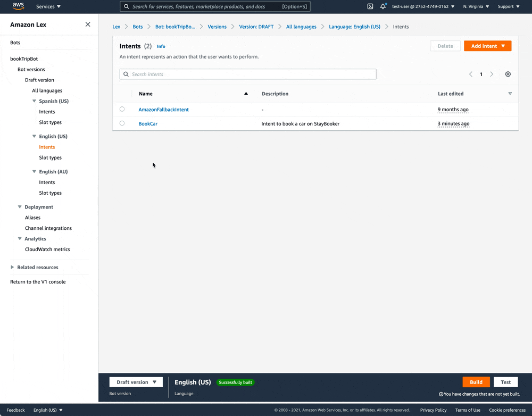Open the intents table settings gear
Image resolution: width=532 pixels, height=416 pixels.
(508, 74)
